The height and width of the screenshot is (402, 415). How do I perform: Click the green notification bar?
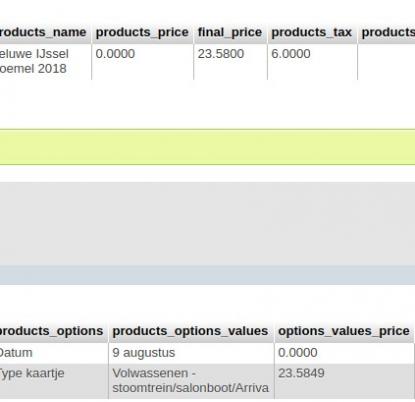point(207,147)
